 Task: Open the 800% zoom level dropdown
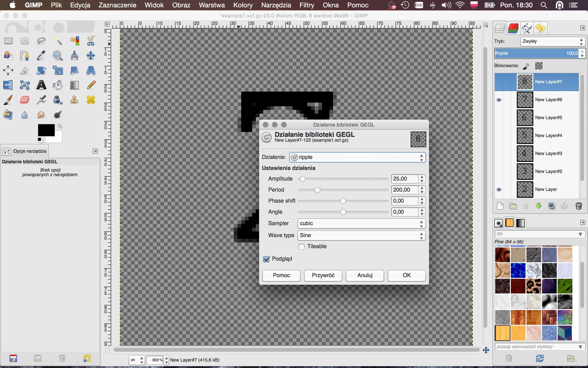click(x=166, y=360)
